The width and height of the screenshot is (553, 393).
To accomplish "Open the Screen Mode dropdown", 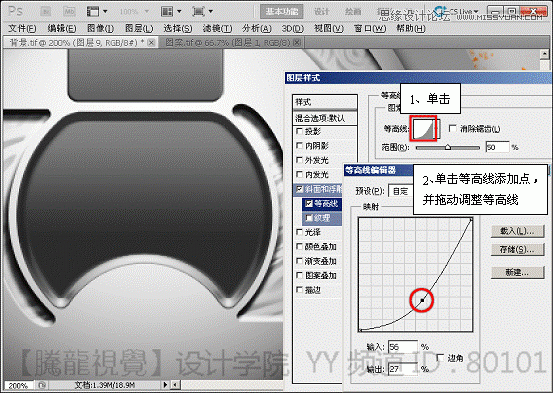I will [x=202, y=11].
